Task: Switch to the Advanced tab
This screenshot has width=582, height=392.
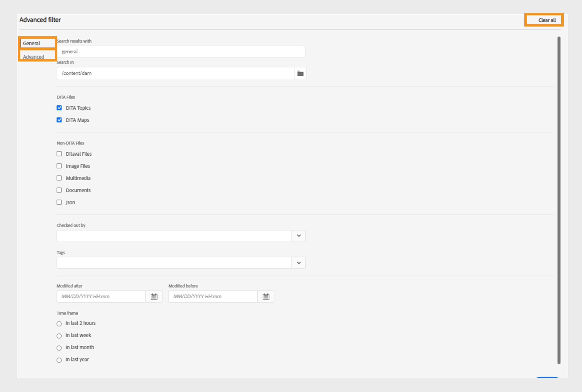Action: [34, 56]
